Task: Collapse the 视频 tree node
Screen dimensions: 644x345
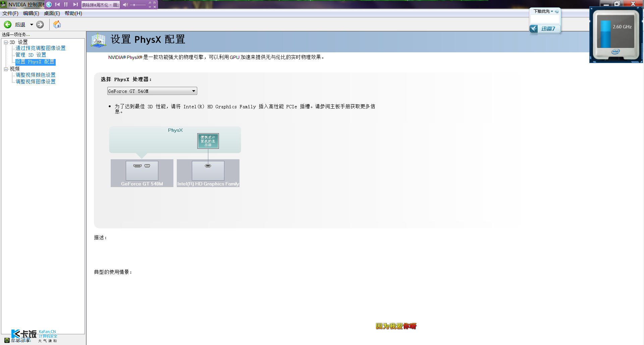Action: point(6,69)
